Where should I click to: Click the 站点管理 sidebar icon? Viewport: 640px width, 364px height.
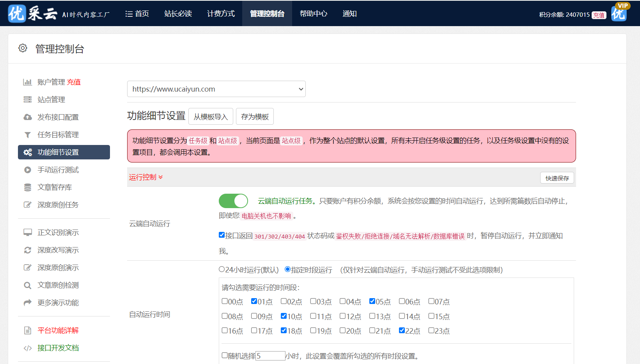click(27, 99)
